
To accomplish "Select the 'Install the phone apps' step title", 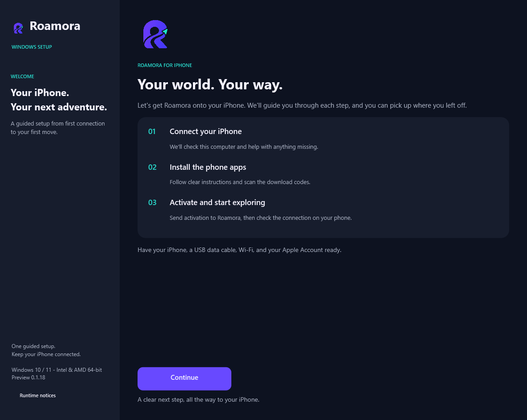I will pyautogui.click(x=208, y=167).
